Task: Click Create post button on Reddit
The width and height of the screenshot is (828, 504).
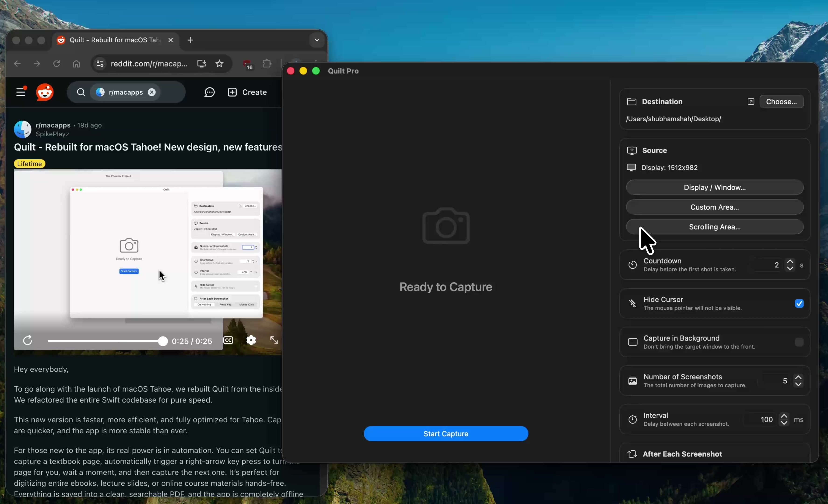Action: point(247,92)
